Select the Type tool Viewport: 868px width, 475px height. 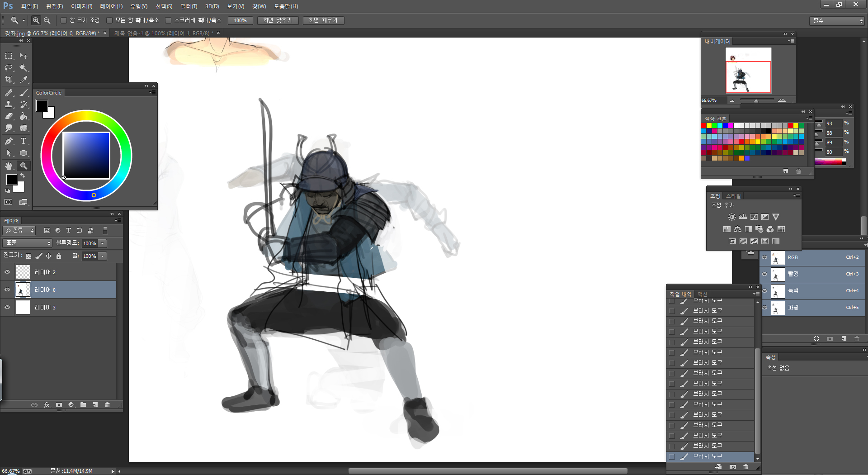[x=24, y=141]
